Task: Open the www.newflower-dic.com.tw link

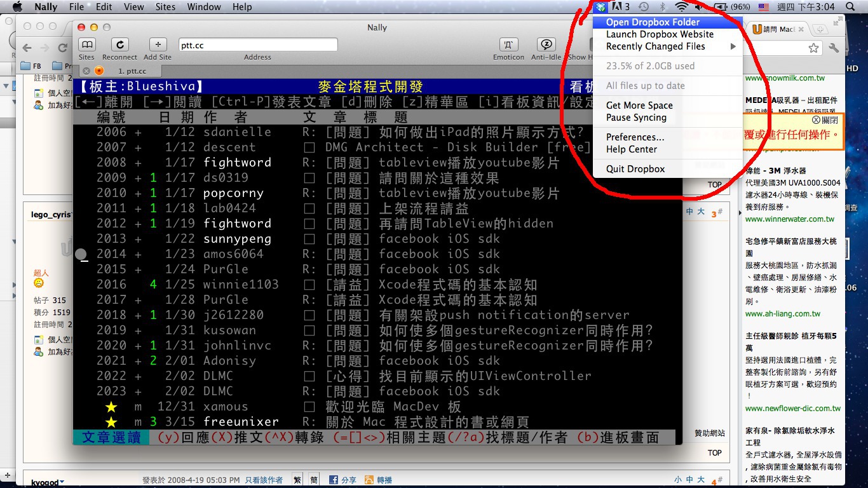Action: (x=793, y=409)
